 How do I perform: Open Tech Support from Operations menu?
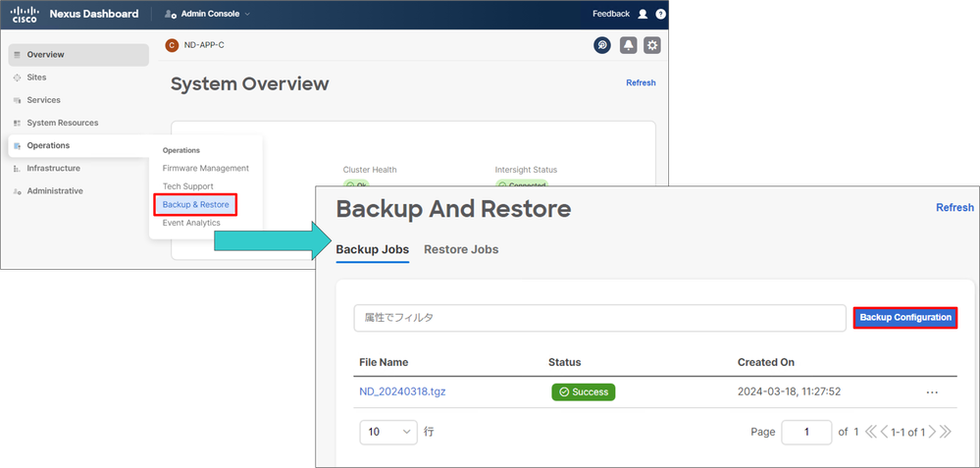click(187, 186)
